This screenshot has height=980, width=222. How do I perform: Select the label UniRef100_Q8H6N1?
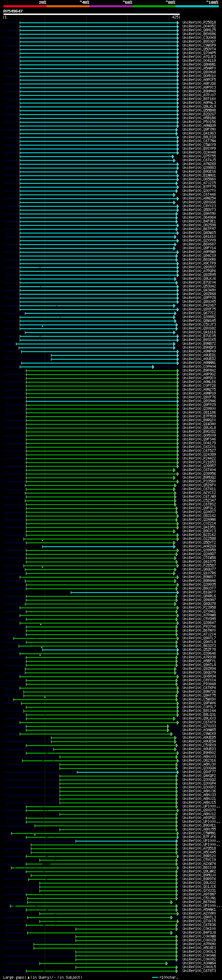[x=199, y=64]
